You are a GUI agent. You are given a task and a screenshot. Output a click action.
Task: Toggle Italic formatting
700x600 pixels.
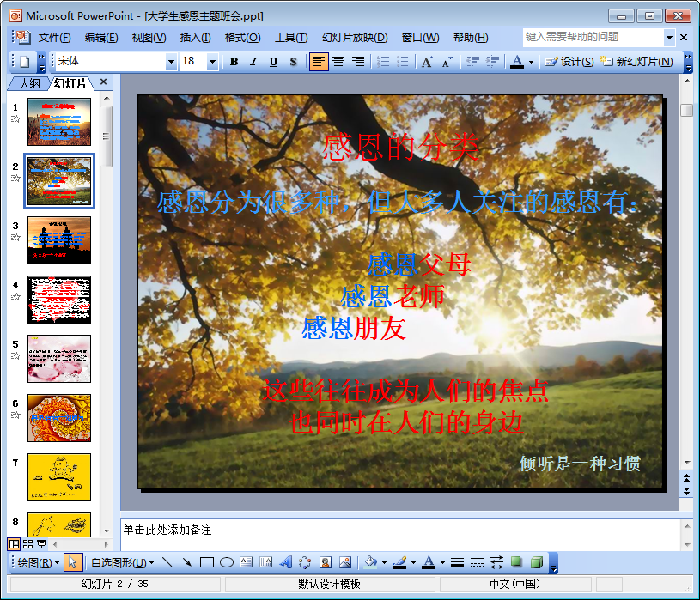tap(253, 62)
